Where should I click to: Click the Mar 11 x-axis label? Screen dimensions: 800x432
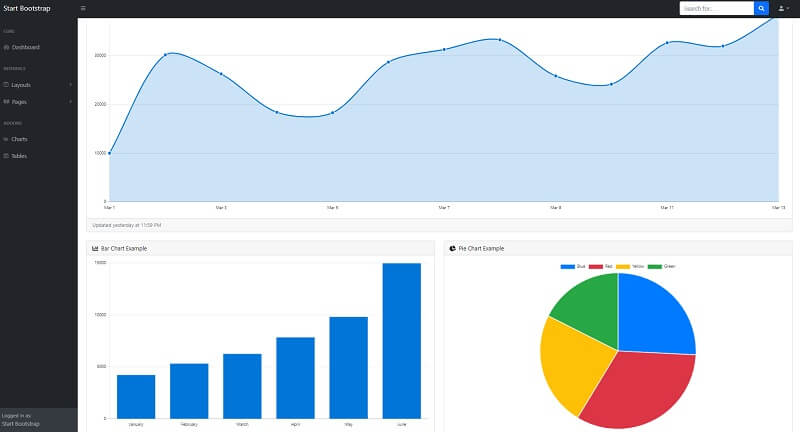click(x=667, y=208)
